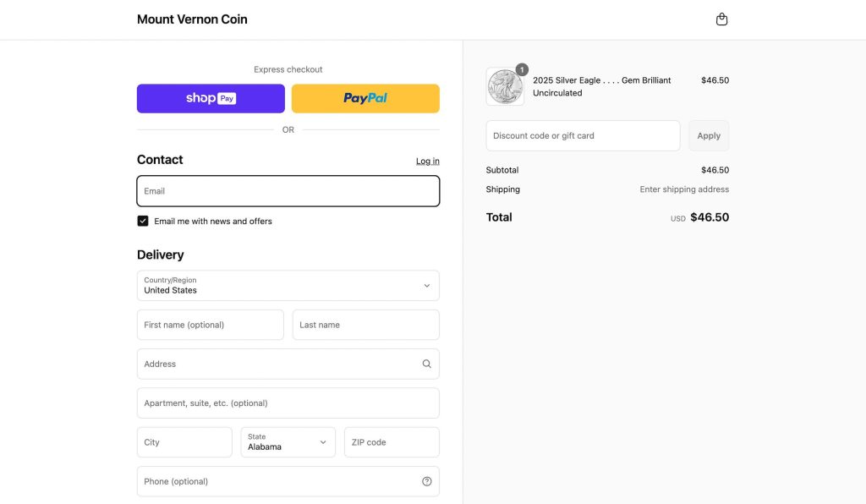The height and width of the screenshot is (504, 866).
Task: Go to Mount Vernon Coin store home
Action: [x=192, y=19]
